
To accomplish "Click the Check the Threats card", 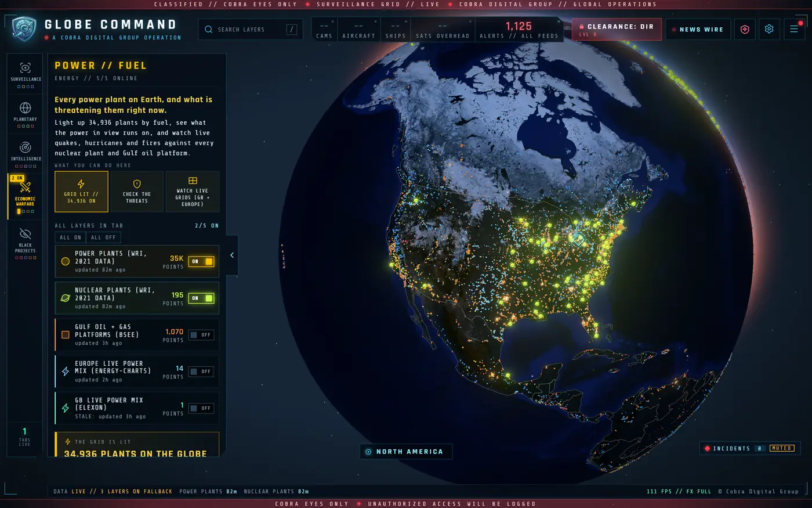I will [x=137, y=192].
